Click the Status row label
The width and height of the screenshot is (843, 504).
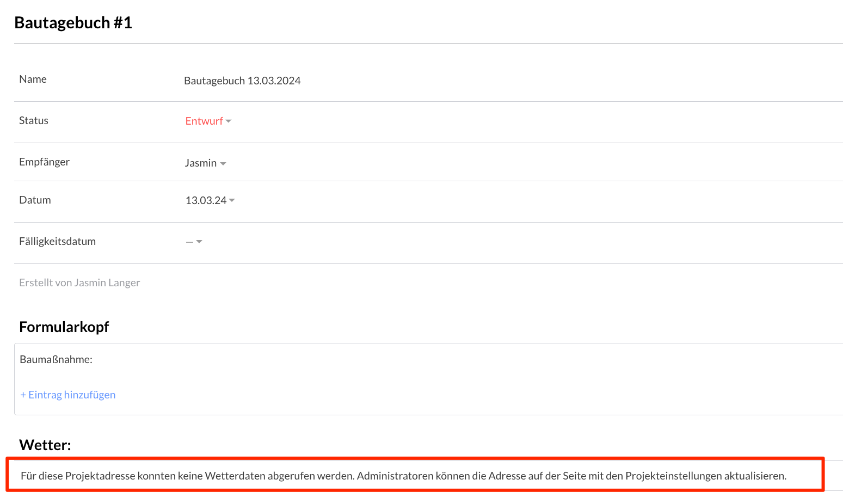[x=34, y=121]
